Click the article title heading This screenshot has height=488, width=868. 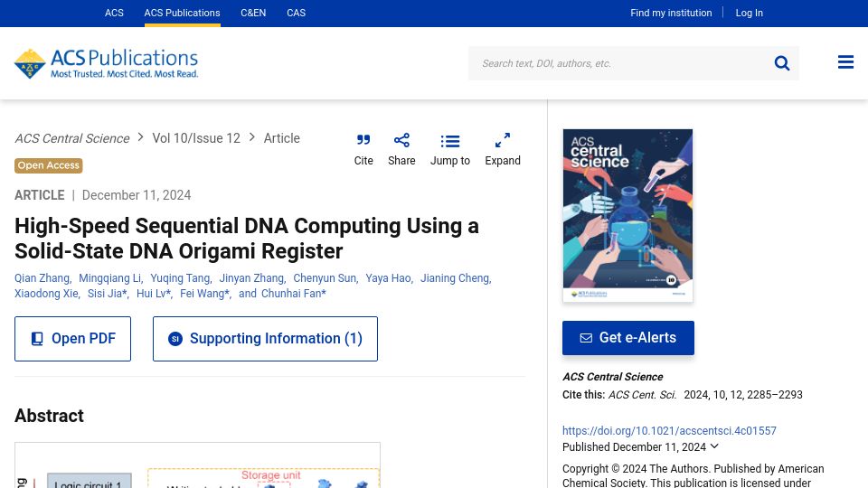[x=247, y=239]
